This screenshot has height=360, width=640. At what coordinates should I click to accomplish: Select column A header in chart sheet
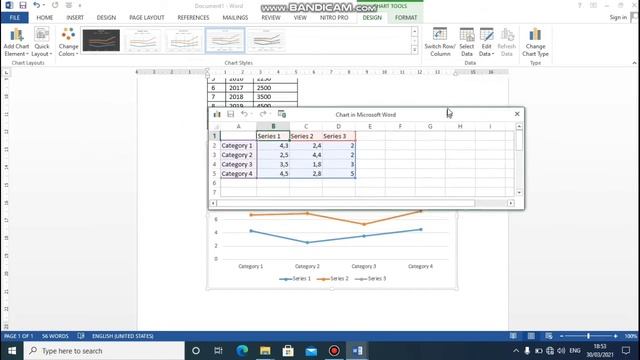pos(238,127)
